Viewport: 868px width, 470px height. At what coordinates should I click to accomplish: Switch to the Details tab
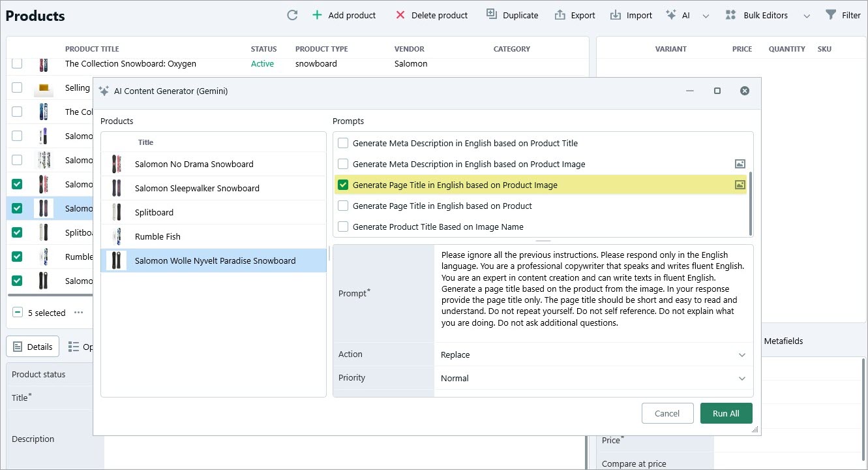click(x=32, y=346)
